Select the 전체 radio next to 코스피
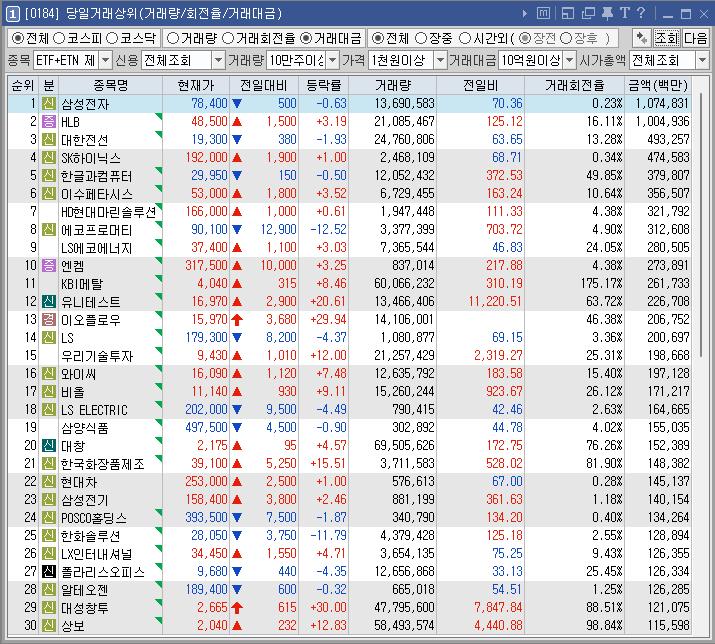Image resolution: width=715 pixels, height=644 pixels. coord(18,38)
